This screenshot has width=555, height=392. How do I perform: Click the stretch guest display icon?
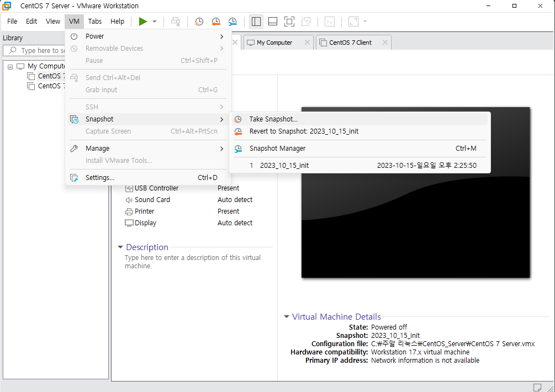tap(353, 22)
